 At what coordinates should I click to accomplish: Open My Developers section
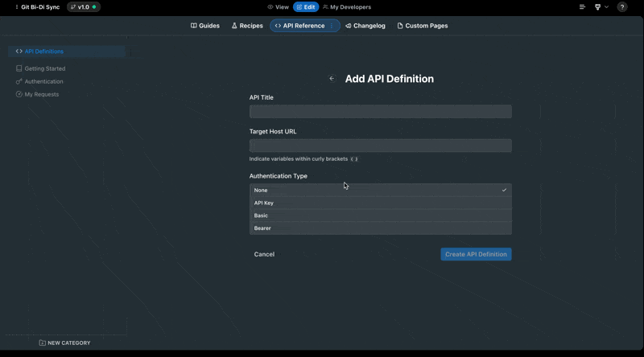point(347,7)
